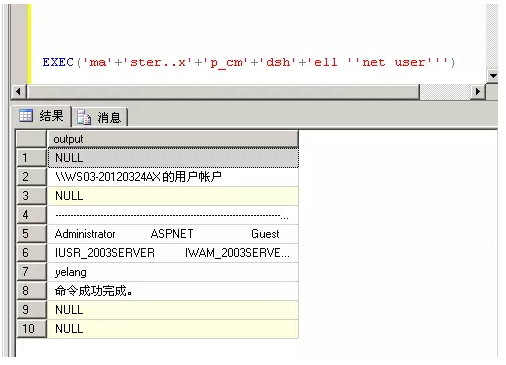Select row header 3
The width and height of the screenshot is (506, 365).
coord(31,196)
